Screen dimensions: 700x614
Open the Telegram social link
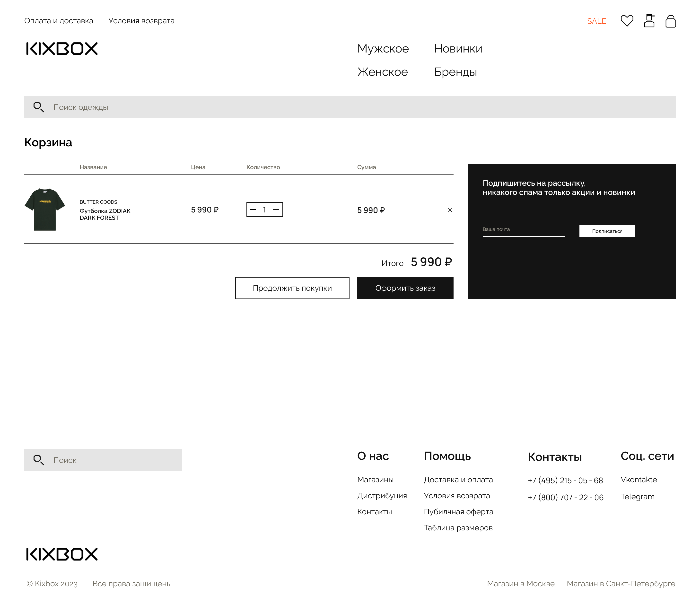point(637,497)
